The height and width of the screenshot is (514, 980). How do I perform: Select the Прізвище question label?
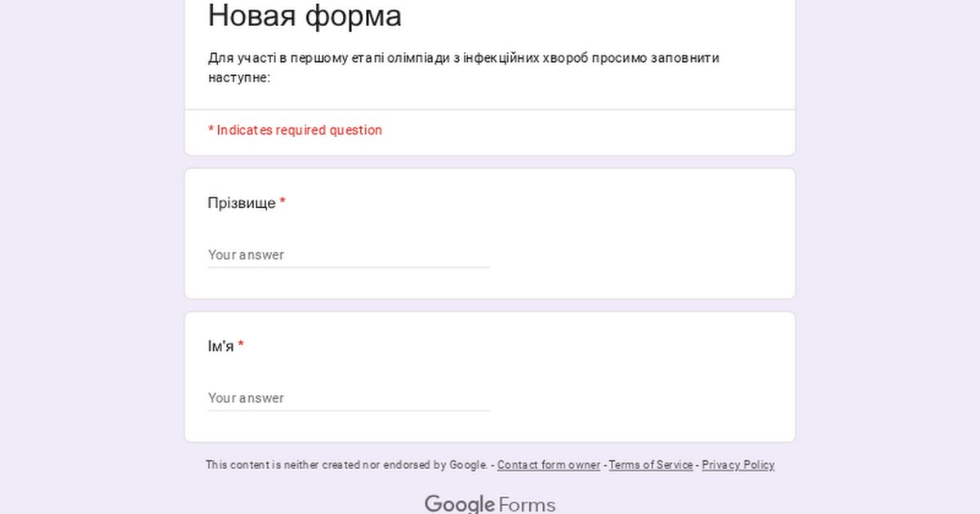[x=242, y=203]
